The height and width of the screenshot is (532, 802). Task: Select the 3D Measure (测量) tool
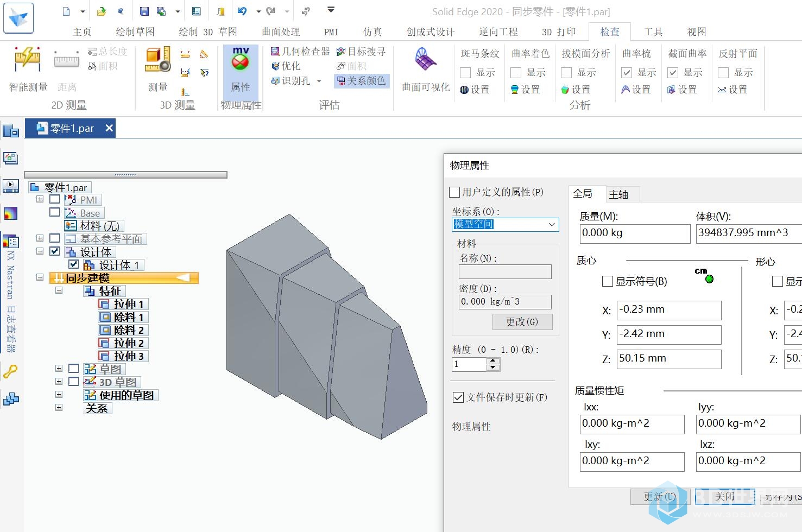point(158,69)
